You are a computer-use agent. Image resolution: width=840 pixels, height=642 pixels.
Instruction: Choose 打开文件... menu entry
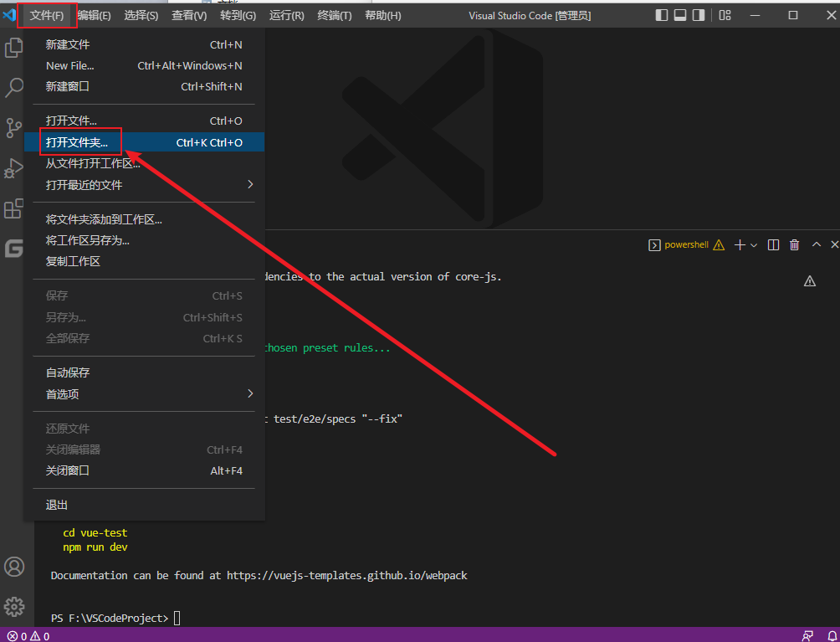click(x=144, y=121)
